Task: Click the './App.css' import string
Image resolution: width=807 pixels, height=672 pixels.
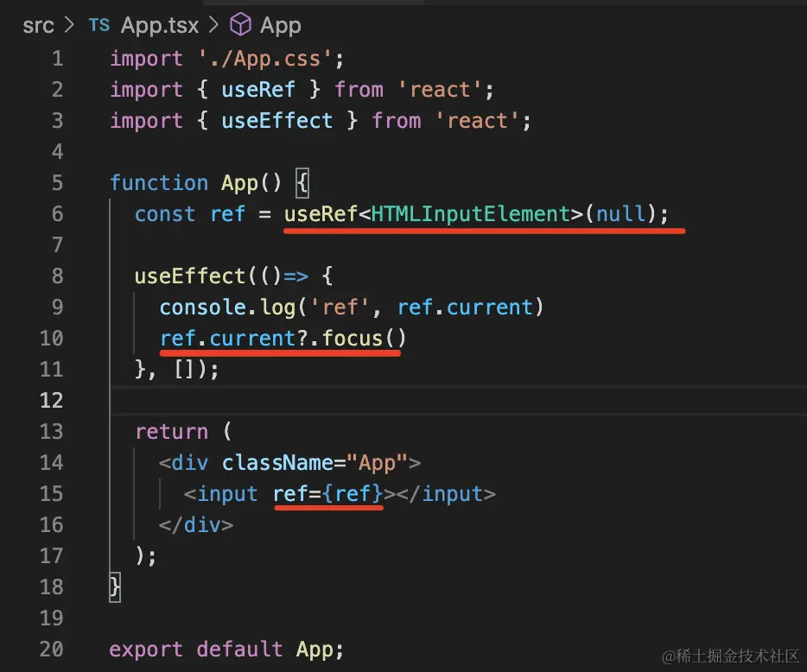Action: coord(265,59)
